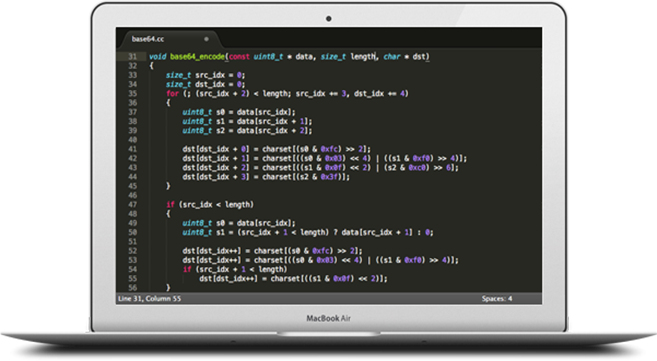Place cursor on 'dst' parameter on line 31
This screenshot has width=657, height=361.
coord(419,57)
